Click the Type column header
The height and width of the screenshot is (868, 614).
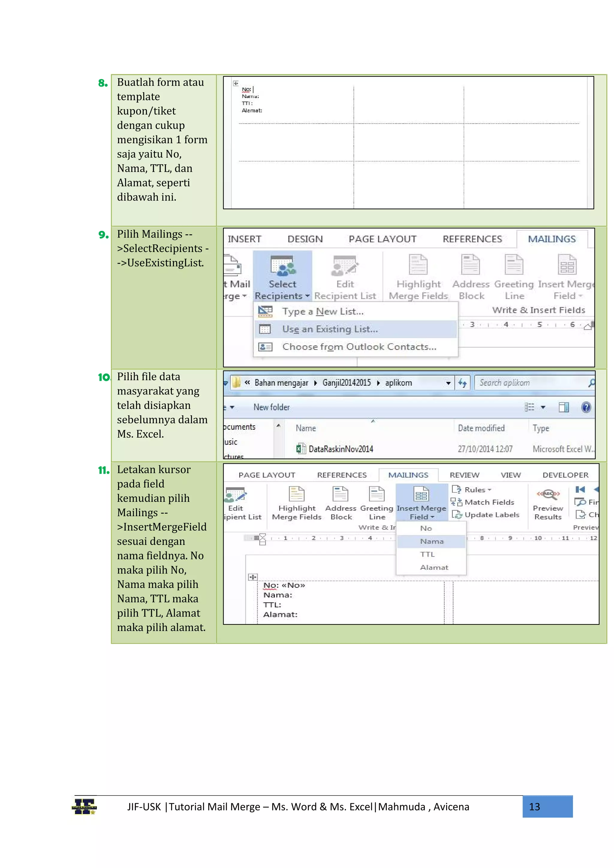tap(541, 428)
